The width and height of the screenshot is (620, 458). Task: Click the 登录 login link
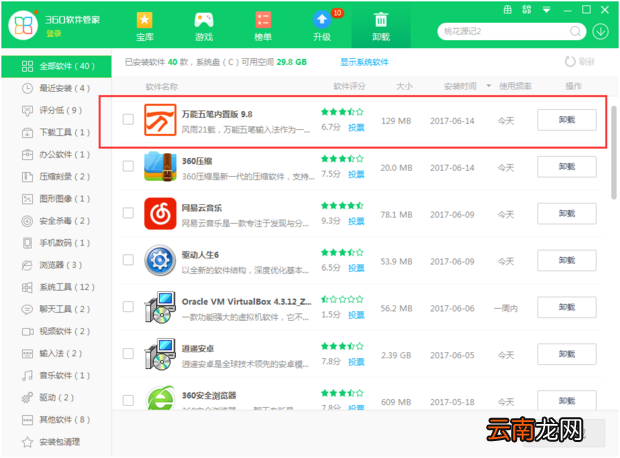tap(54, 34)
